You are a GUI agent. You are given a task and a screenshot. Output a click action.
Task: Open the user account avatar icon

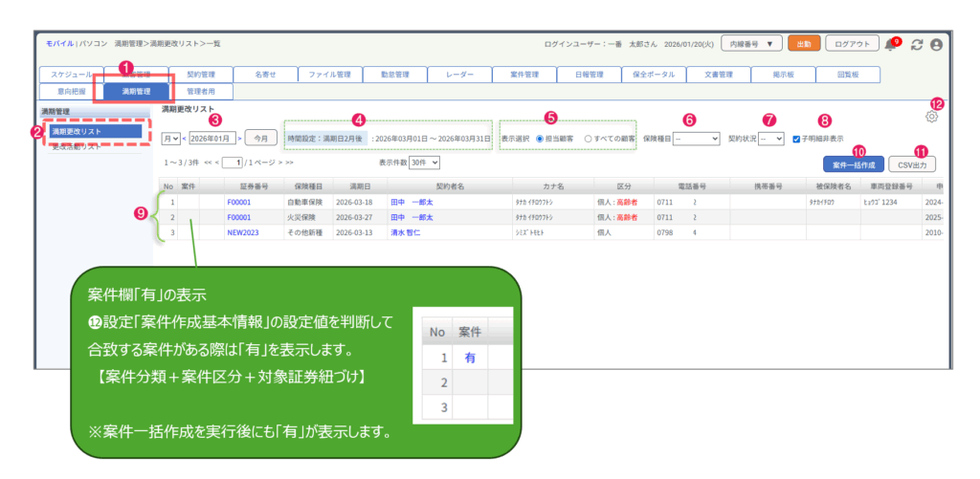coord(936,45)
